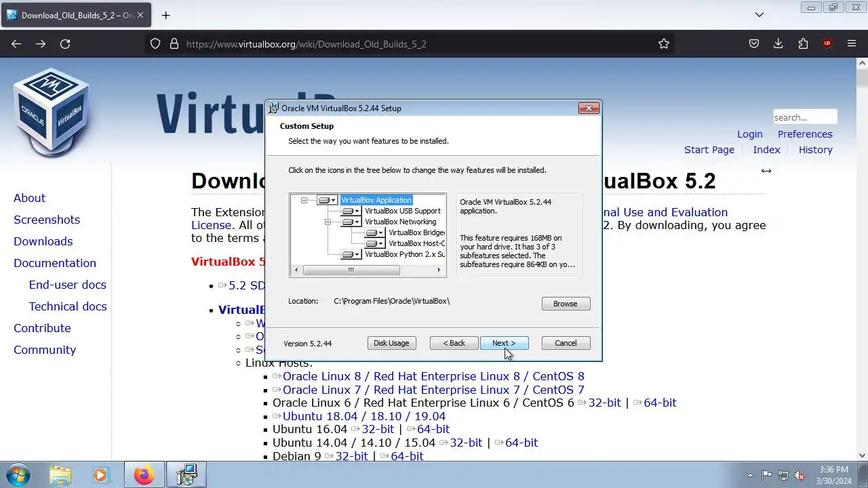The height and width of the screenshot is (488, 868).
Task: Open VirtualBox Application feature install dropdown
Action: 327,201
